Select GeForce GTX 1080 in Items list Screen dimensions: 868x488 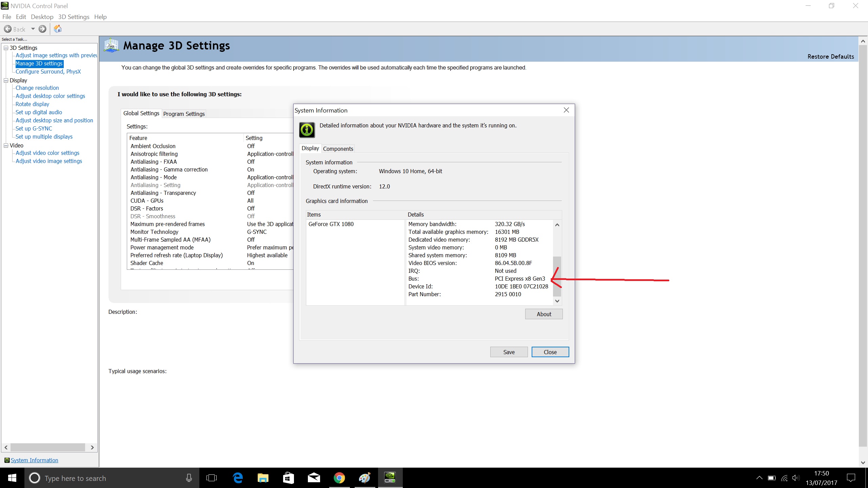331,224
